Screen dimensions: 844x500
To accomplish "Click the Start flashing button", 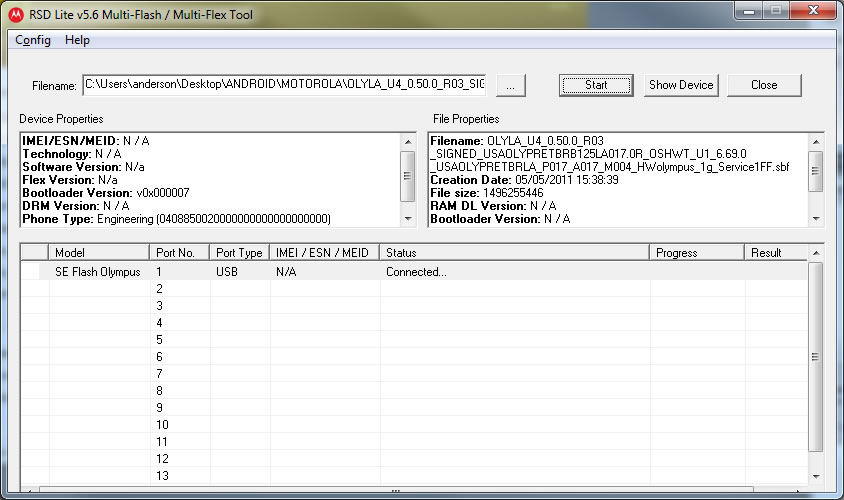I will 596,85.
